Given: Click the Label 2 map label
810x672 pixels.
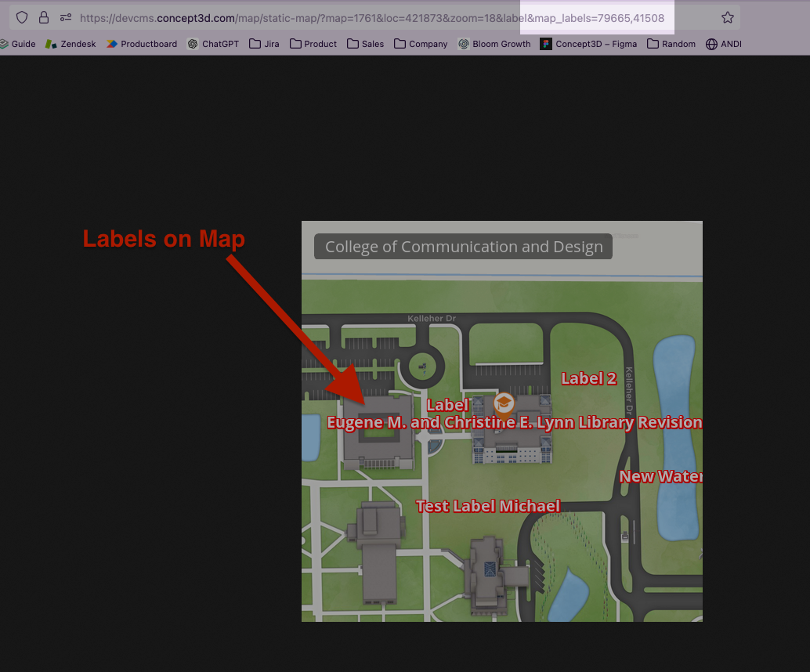Looking at the screenshot, I should click(589, 378).
